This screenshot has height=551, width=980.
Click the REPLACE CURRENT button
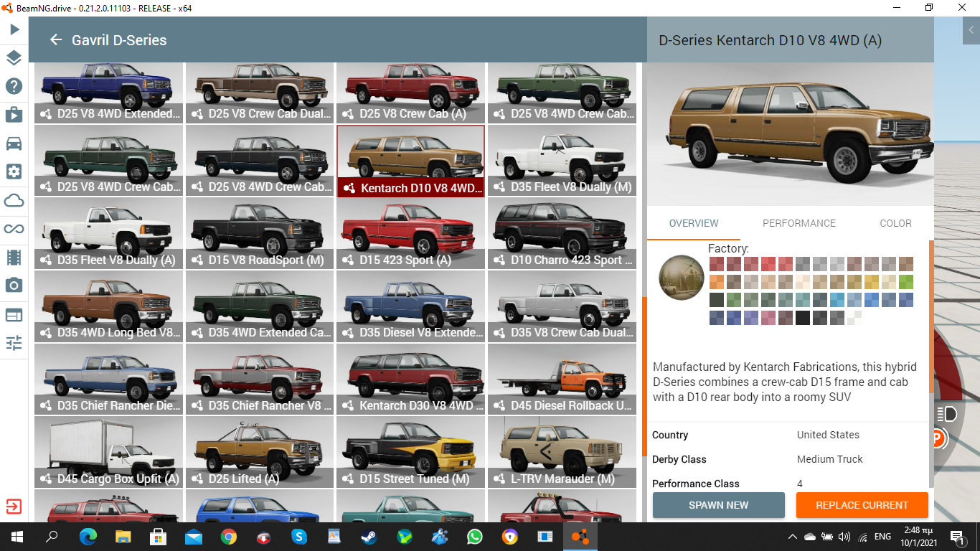click(x=862, y=505)
